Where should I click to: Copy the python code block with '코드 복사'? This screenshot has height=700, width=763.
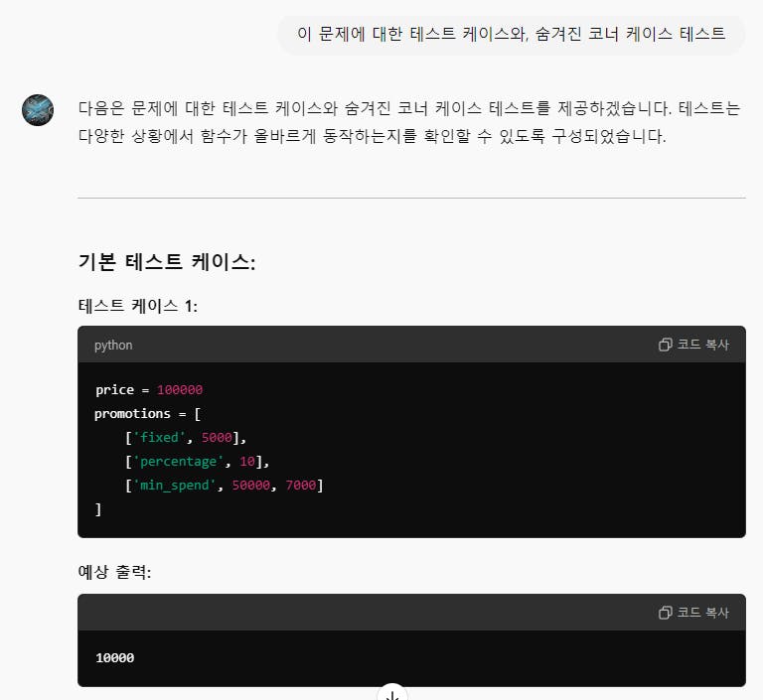click(693, 345)
